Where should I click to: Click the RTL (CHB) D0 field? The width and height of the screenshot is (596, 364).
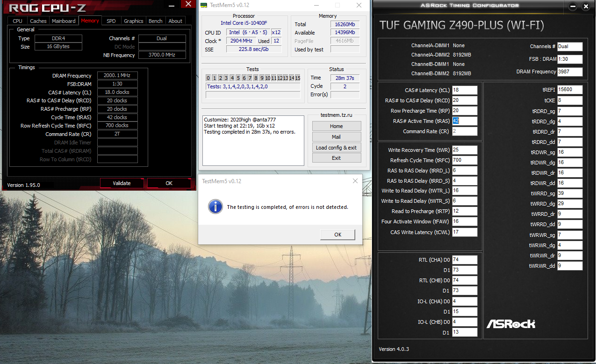point(465,280)
